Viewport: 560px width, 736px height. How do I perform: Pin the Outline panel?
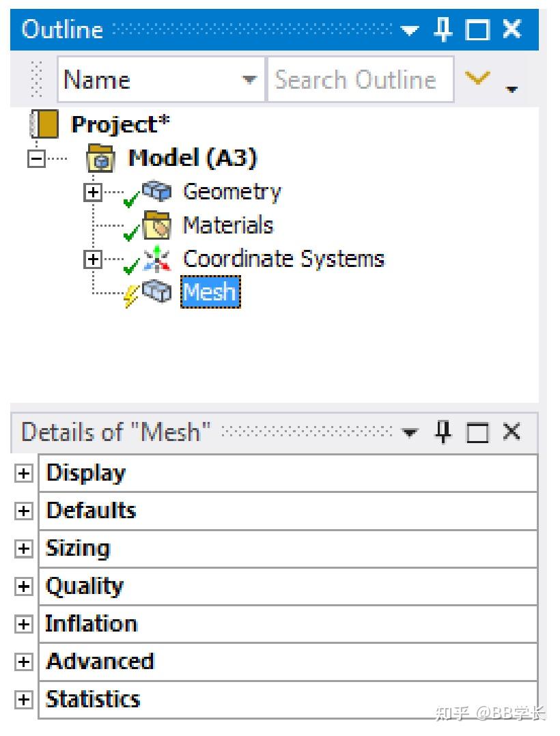coord(444,29)
